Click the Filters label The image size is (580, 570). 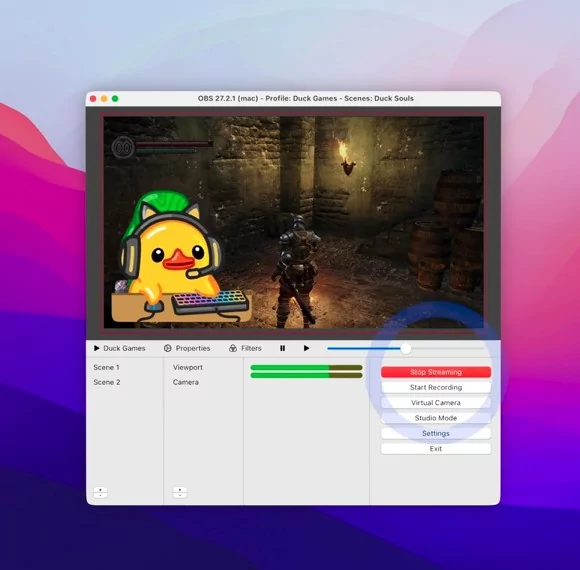coord(251,348)
